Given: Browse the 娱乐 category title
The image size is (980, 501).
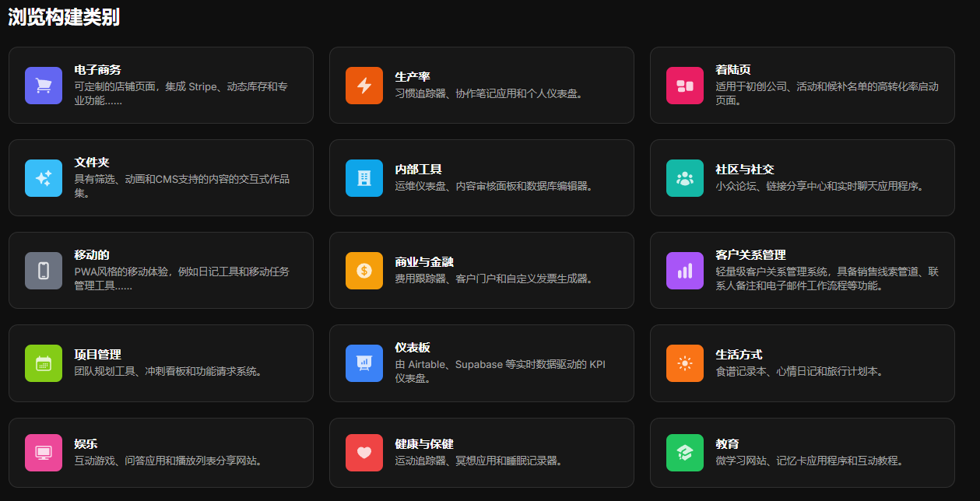Looking at the screenshot, I should tap(86, 444).
